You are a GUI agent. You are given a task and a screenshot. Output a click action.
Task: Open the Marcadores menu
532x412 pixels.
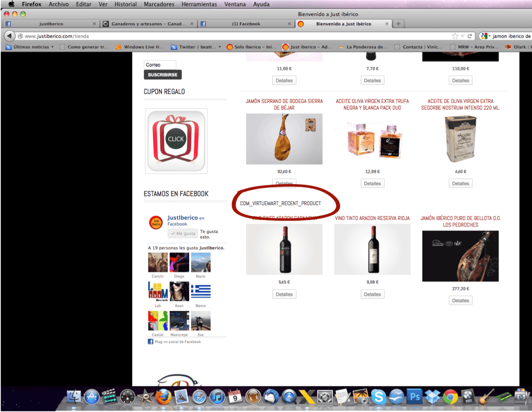159,4
